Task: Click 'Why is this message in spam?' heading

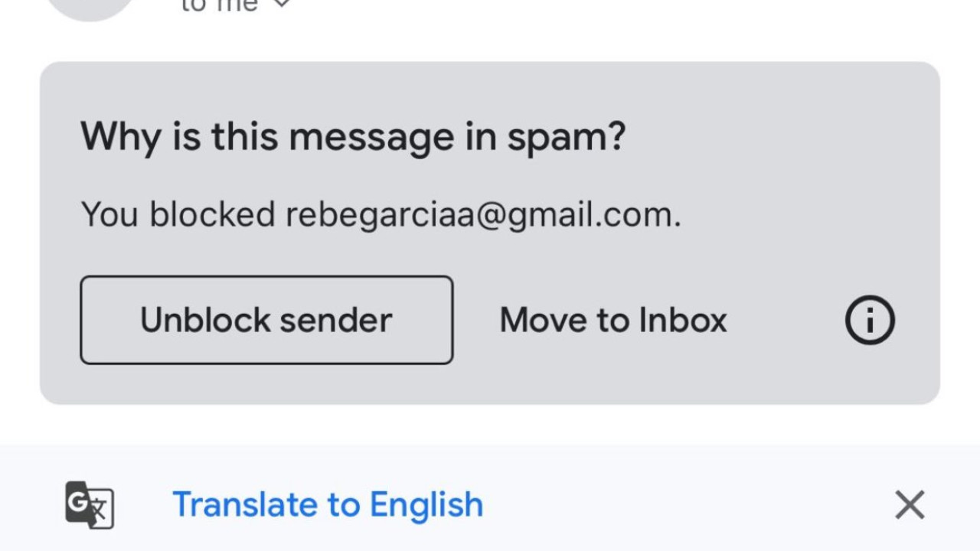Action: click(x=353, y=138)
